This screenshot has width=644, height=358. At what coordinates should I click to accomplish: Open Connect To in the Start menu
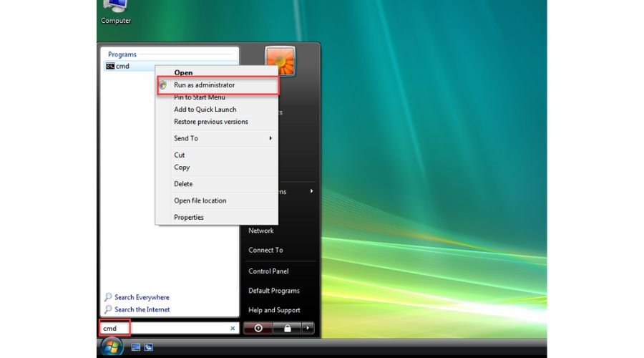pos(265,250)
